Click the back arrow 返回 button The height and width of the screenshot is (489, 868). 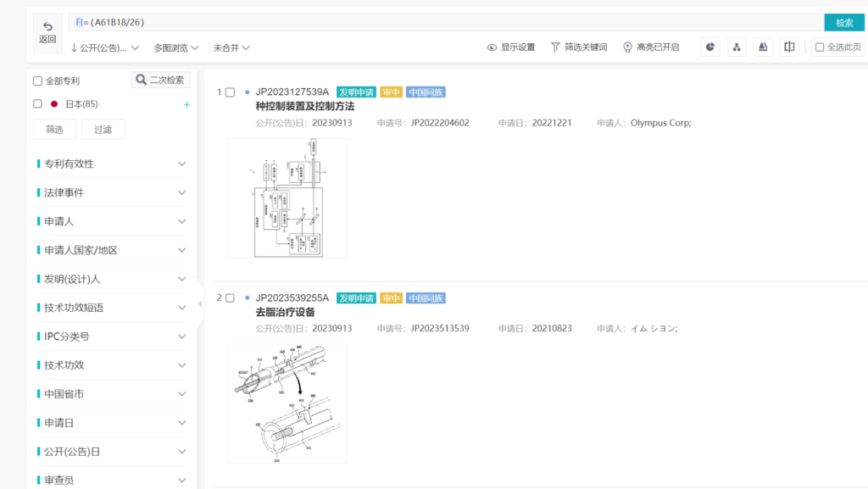click(47, 33)
